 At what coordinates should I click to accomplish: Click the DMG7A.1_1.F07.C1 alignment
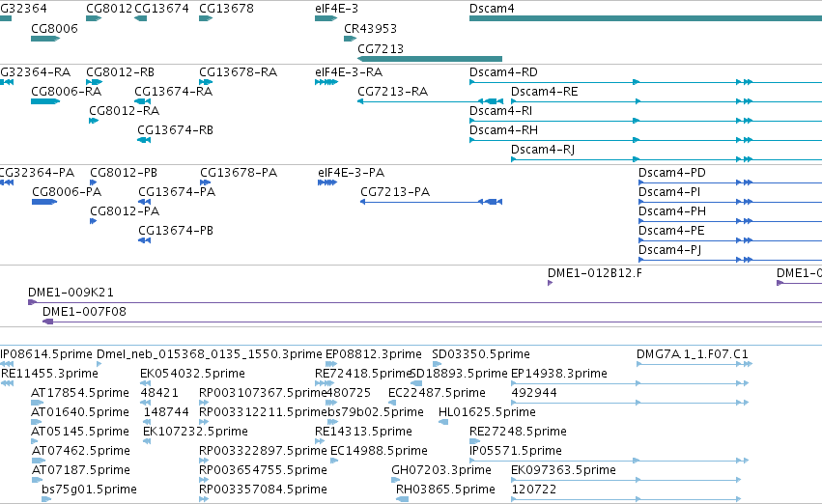click(694, 364)
